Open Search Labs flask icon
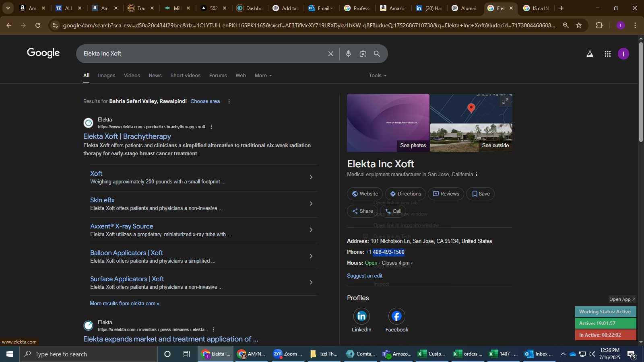This screenshot has width=644, height=362. 590,53
